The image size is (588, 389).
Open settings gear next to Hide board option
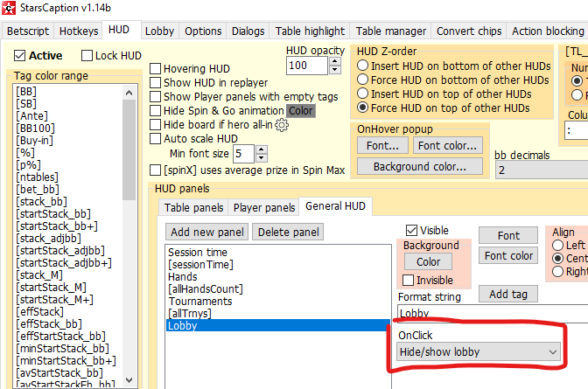282,125
